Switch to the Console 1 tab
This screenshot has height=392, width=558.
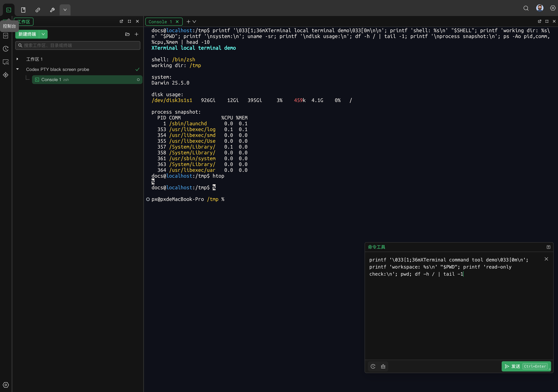coord(160,22)
